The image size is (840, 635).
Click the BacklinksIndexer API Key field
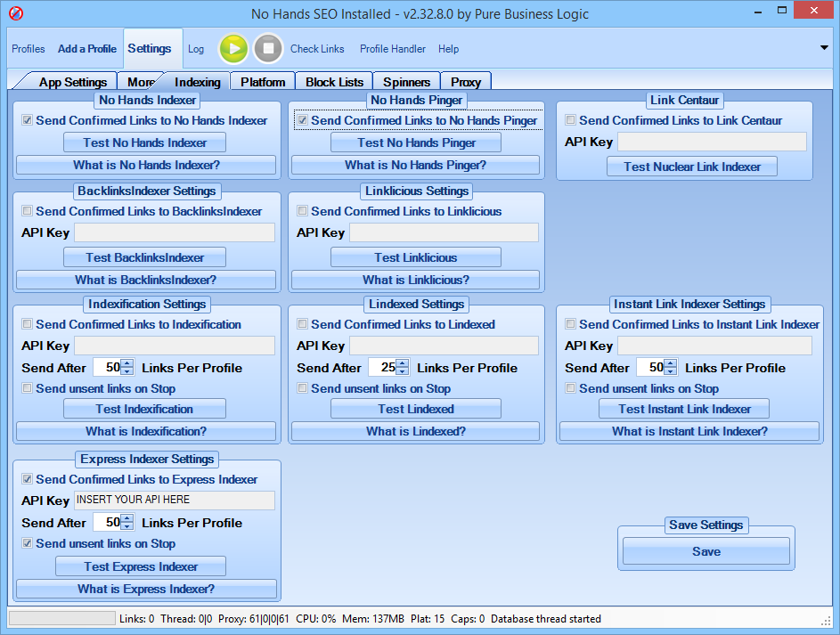[x=174, y=233]
